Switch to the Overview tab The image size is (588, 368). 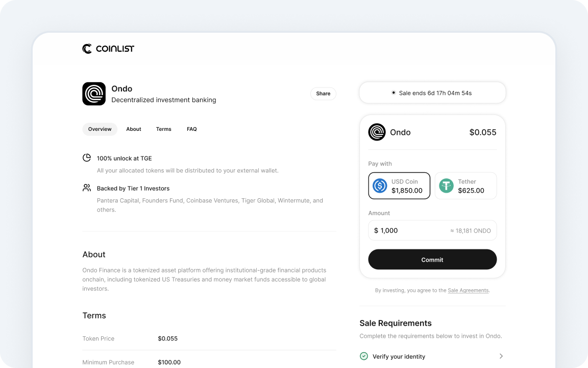(100, 129)
